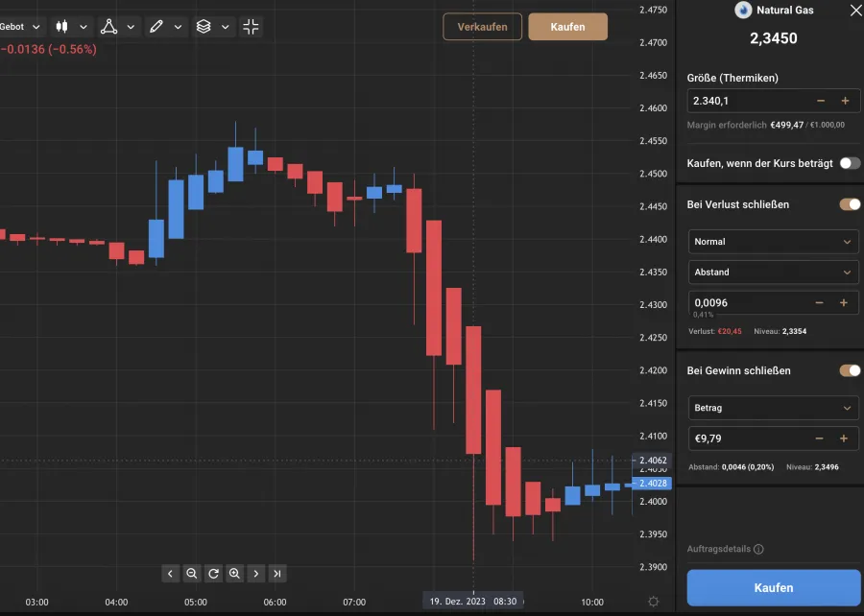The height and width of the screenshot is (616, 864).
Task: Zoom out the chart
Action: (x=192, y=574)
